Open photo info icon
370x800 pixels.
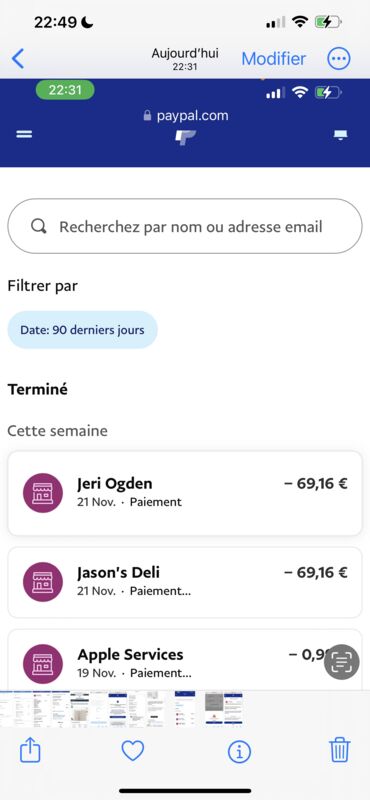tap(239, 751)
